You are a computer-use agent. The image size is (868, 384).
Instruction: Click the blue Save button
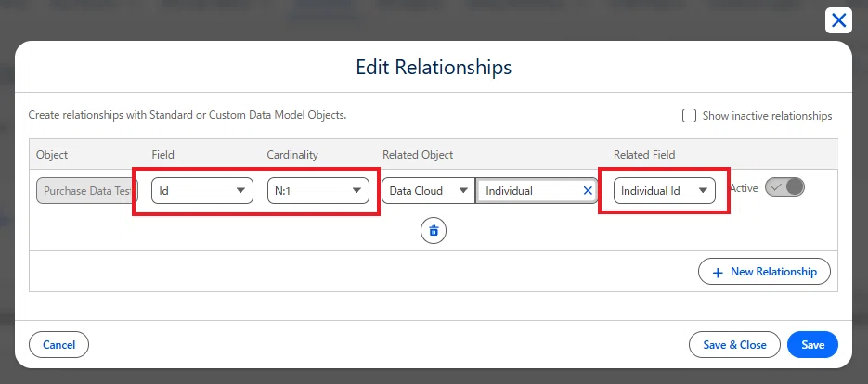[812, 345]
